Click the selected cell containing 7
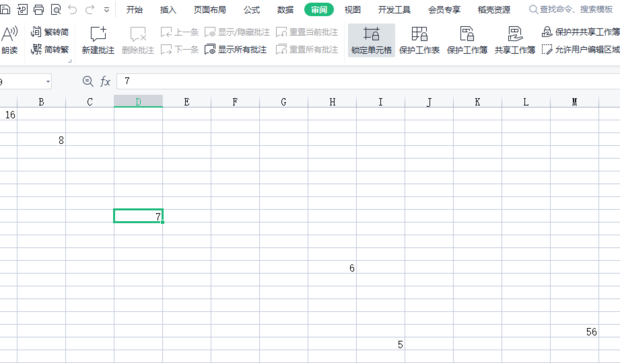This screenshot has height=363, width=620. (x=138, y=216)
